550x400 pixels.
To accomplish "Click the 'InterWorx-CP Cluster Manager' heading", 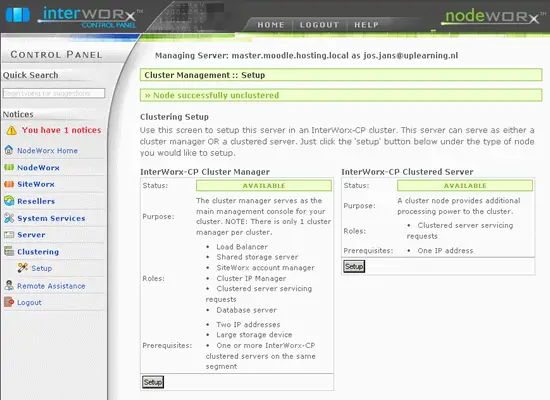I will [205, 172].
